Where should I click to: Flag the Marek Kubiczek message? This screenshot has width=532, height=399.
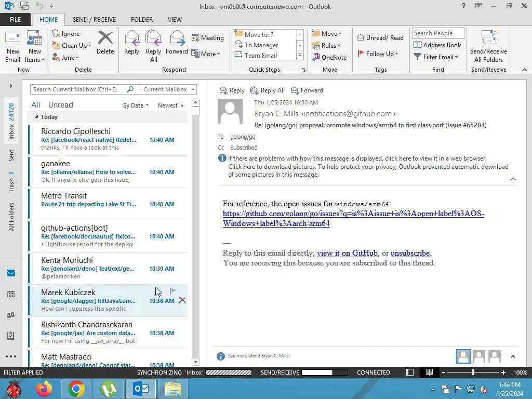pos(172,291)
